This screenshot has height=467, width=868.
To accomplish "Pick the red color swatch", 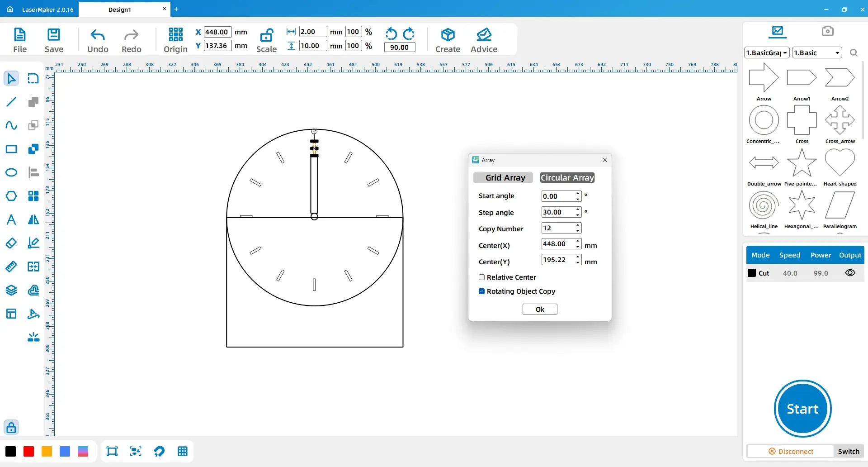I will coord(29,451).
